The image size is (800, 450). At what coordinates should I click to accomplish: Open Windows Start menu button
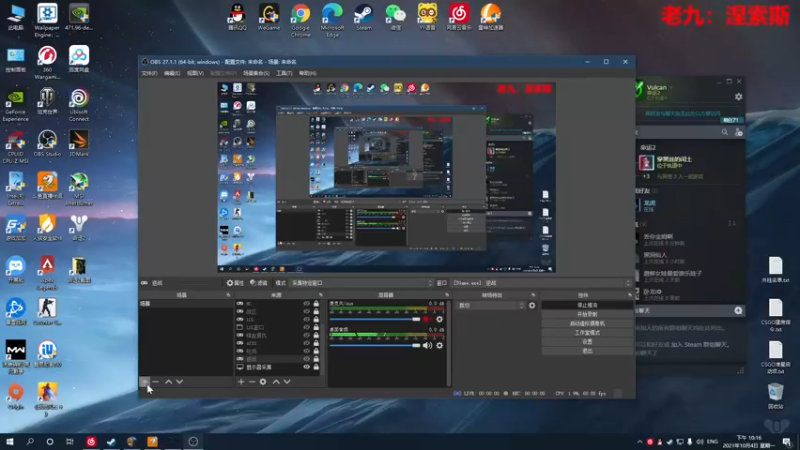[x=10, y=441]
